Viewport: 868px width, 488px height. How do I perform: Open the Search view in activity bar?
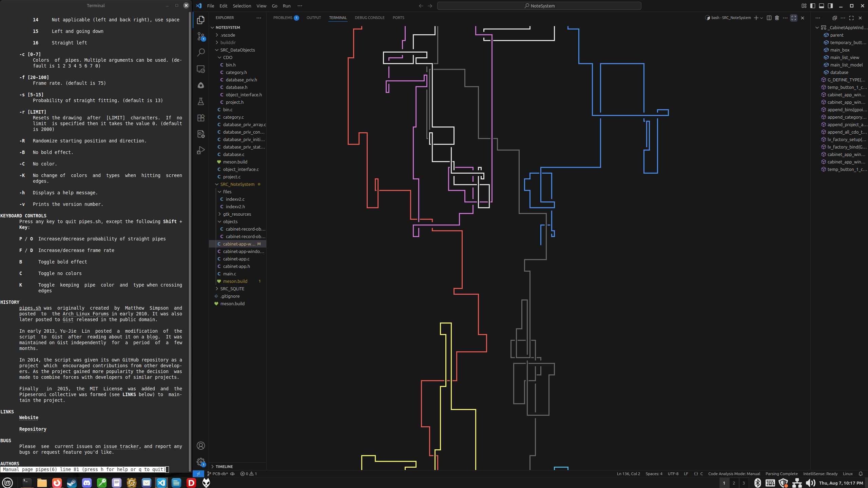pyautogui.click(x=201, y=52)
